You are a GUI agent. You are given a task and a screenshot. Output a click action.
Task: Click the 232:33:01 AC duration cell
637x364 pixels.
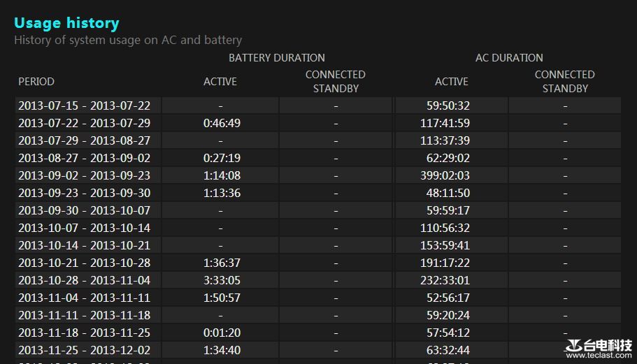pos(445,280)
